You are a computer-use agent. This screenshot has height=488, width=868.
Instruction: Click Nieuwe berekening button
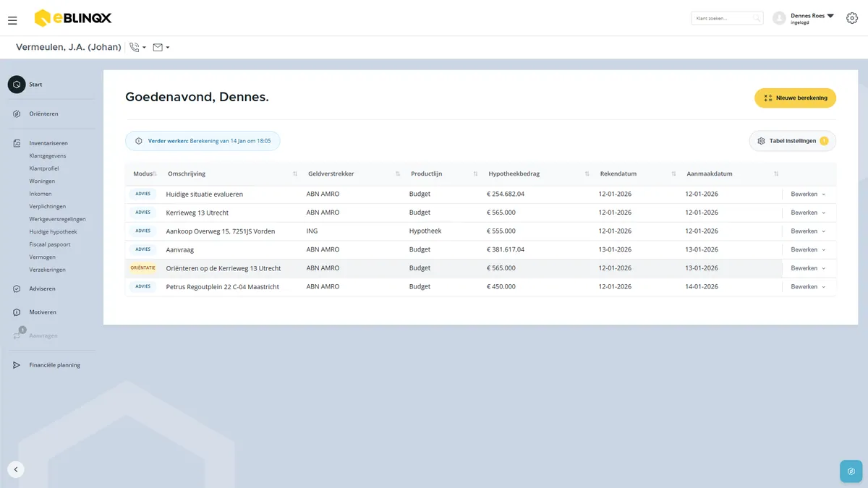click(x=795, y=98)
